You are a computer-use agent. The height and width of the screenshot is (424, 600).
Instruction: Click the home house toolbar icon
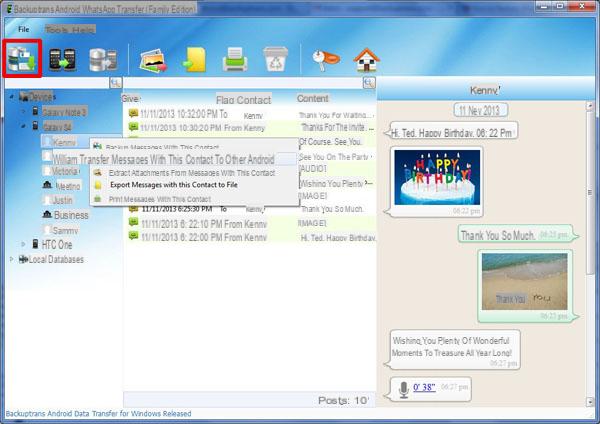367,60
